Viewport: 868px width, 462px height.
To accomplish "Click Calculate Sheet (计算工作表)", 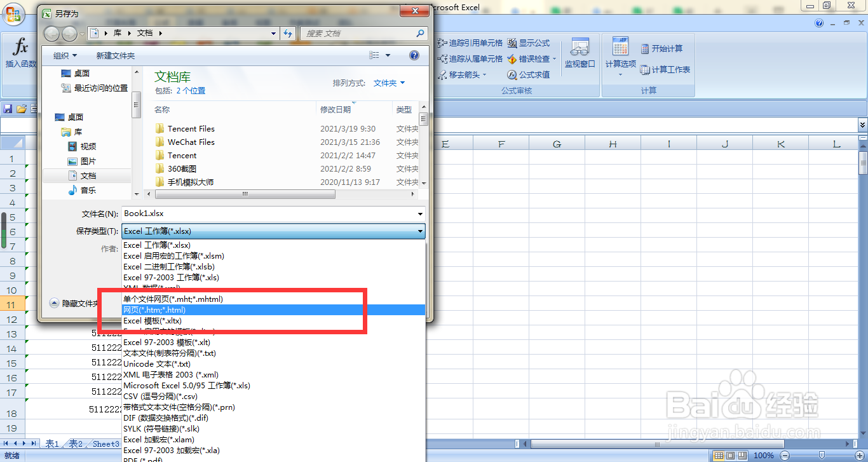I will coord(665,70).
